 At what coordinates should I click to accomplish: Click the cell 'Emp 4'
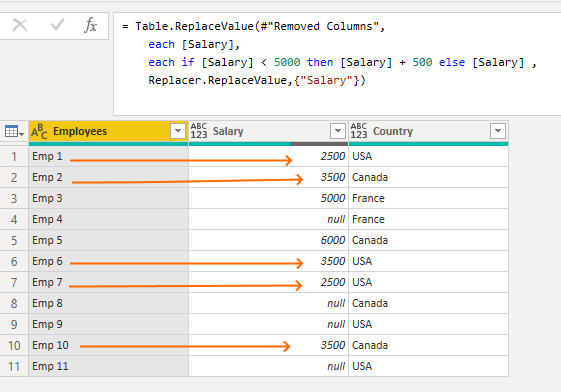pos(108,219)
